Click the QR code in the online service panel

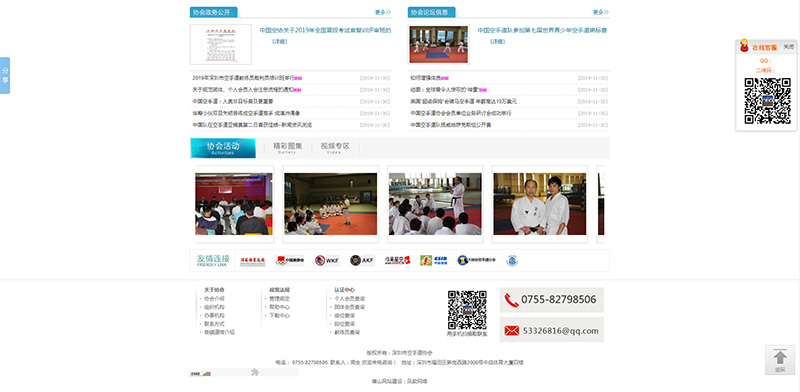tap(767, 101)
